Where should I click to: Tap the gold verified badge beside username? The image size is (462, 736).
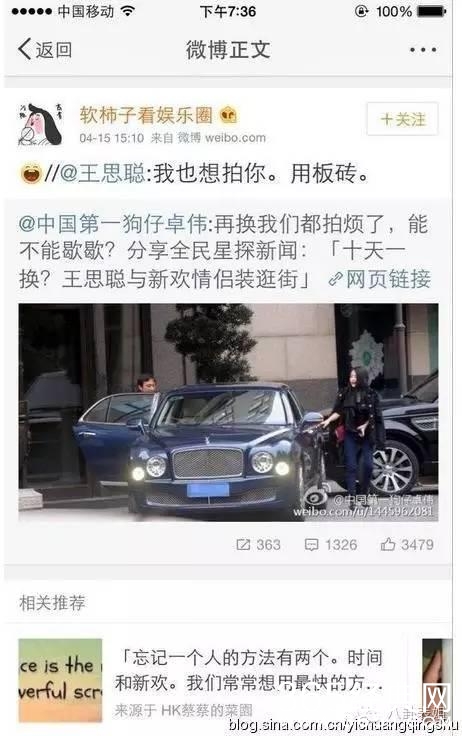228,115
